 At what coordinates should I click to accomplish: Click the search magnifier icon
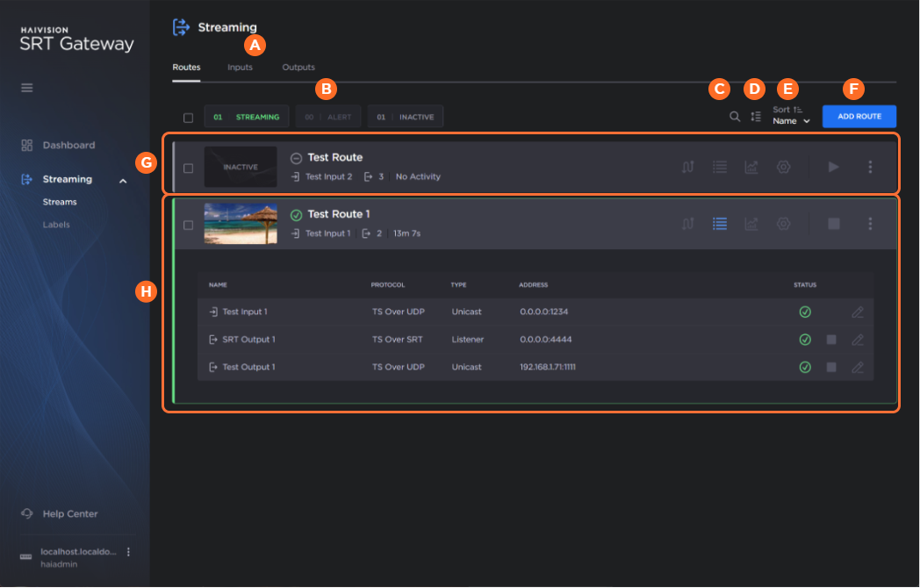click(x=735, y=117)
